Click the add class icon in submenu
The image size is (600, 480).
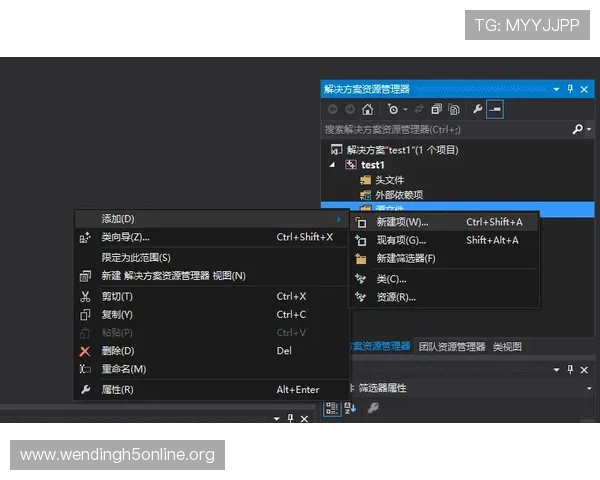coord(360,279)
